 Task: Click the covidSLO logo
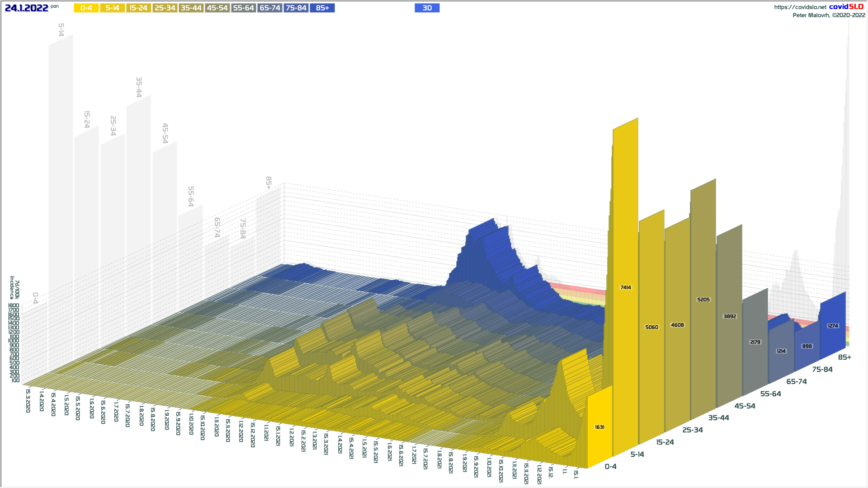pyautogui.click(x=846, y=7)
